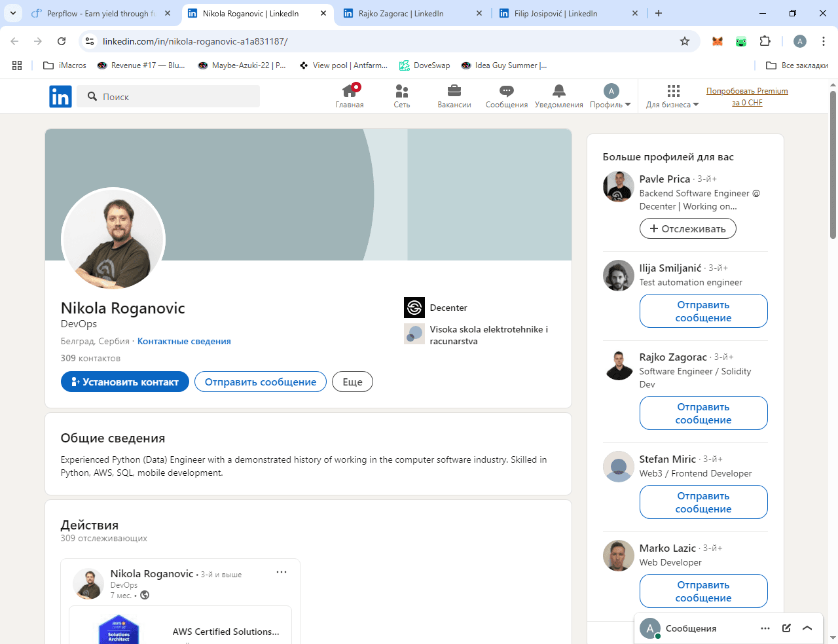Open messaging panel three-dot options

(x=765, y=628)
